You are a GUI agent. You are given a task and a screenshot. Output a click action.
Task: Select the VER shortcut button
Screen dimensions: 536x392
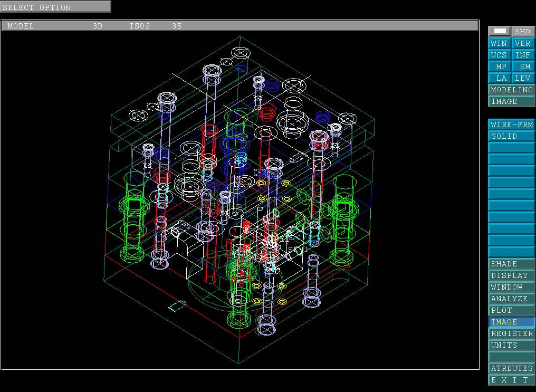point(523,43)
